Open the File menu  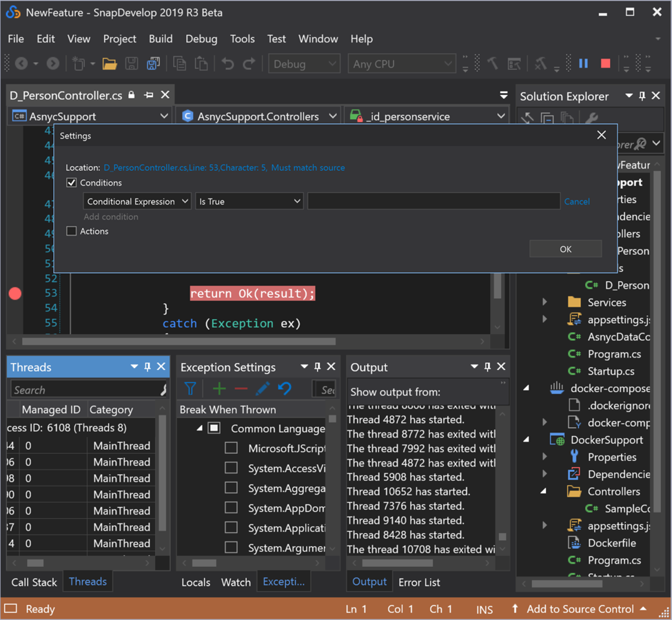tap(16, 39)
